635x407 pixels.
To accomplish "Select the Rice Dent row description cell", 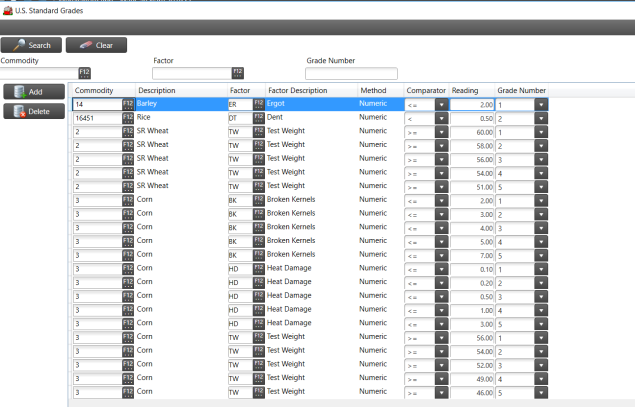I will pyautogui.click(x=180, y=118).
